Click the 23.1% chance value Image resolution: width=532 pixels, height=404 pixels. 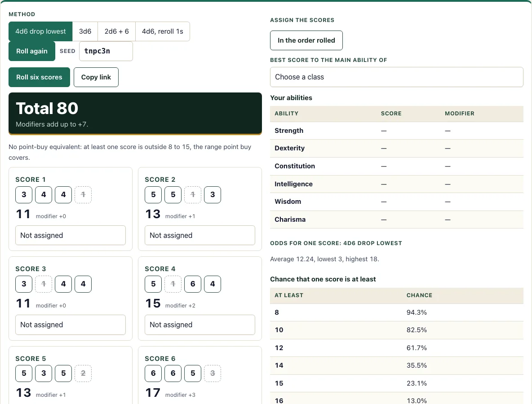[x=417, y=383]
